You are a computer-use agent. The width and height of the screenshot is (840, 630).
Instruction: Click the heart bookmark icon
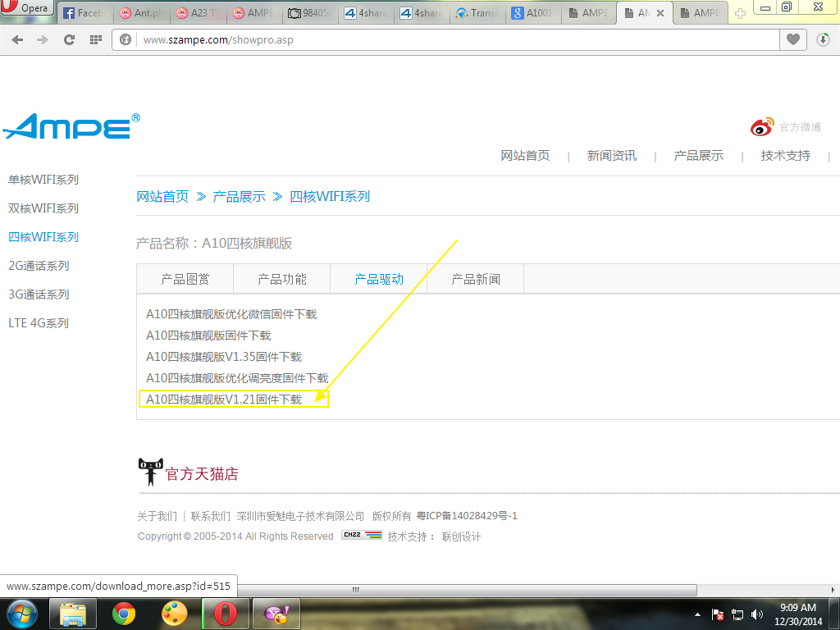[x=792, y=39]
